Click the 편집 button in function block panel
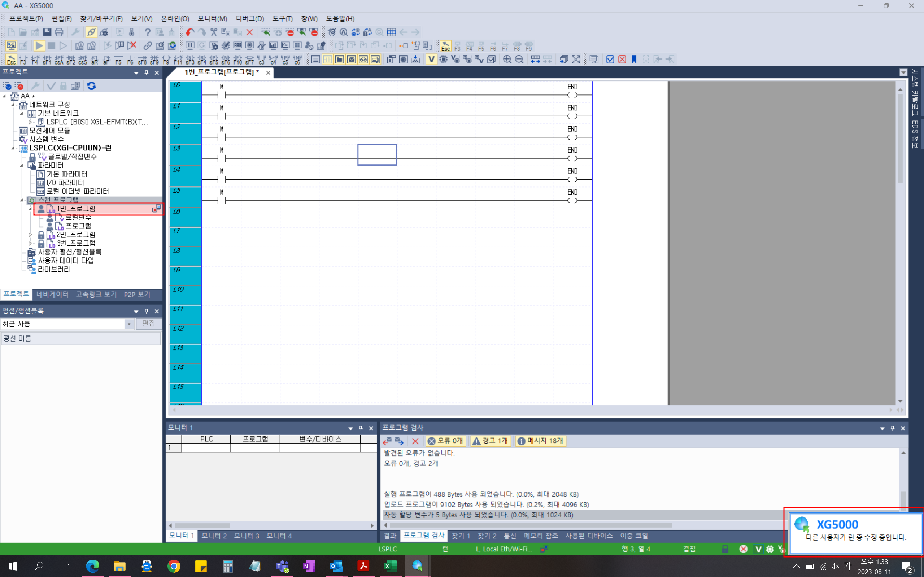The image size is (924, 577). click(149, 324)
